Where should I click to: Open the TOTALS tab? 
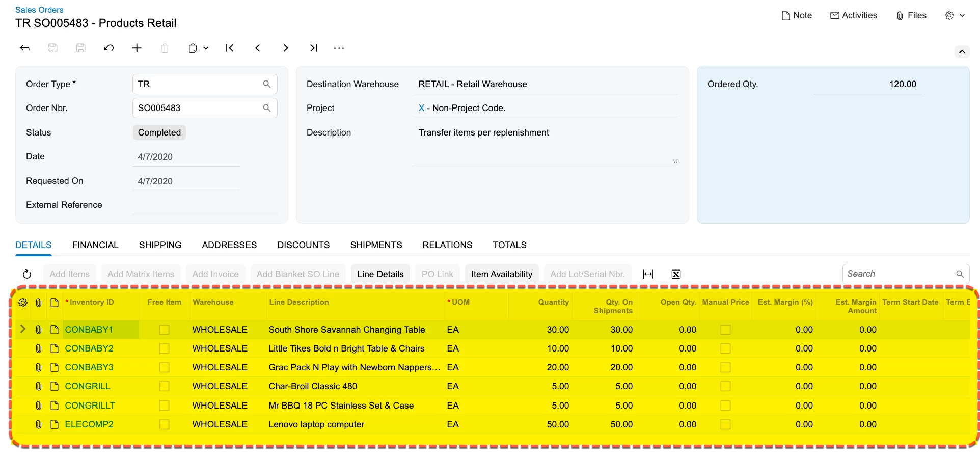point(510,245)
